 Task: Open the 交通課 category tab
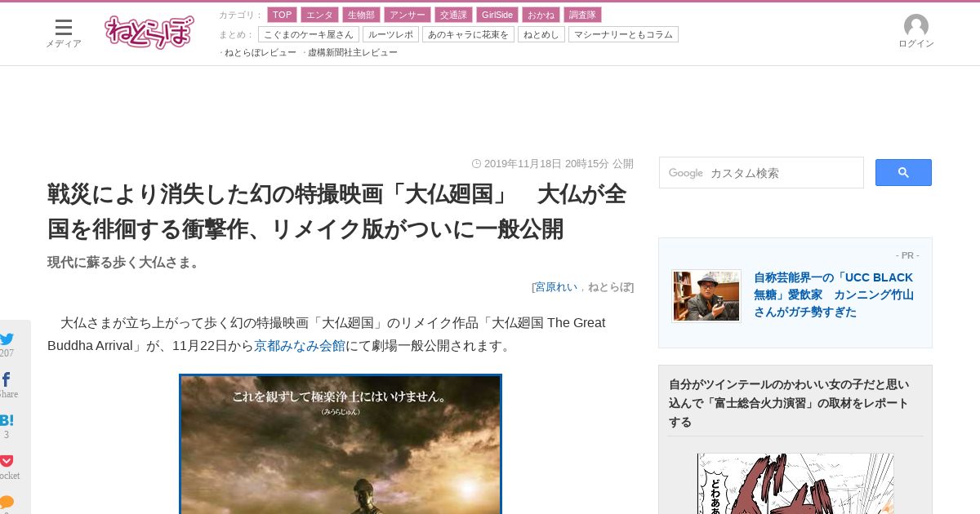point(453,15)
